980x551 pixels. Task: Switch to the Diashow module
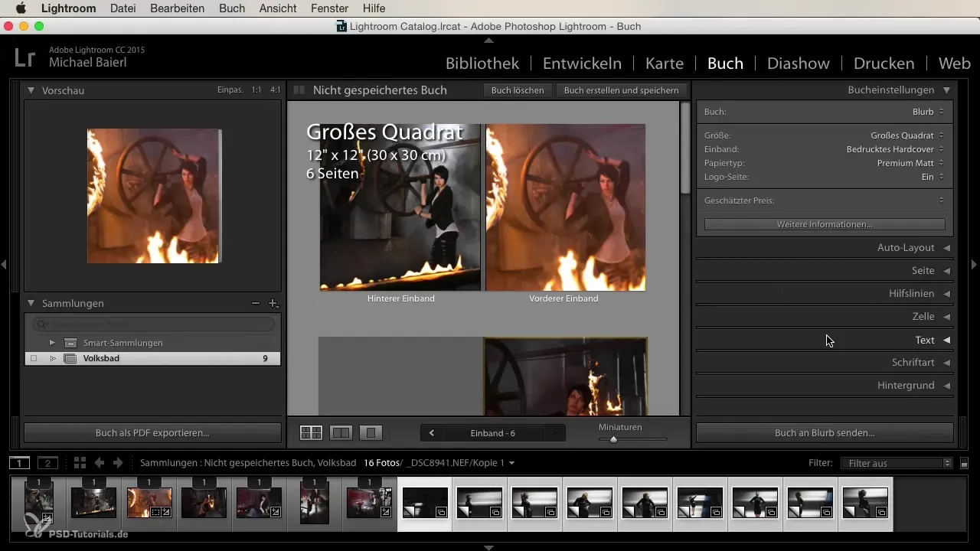(798, 64)
